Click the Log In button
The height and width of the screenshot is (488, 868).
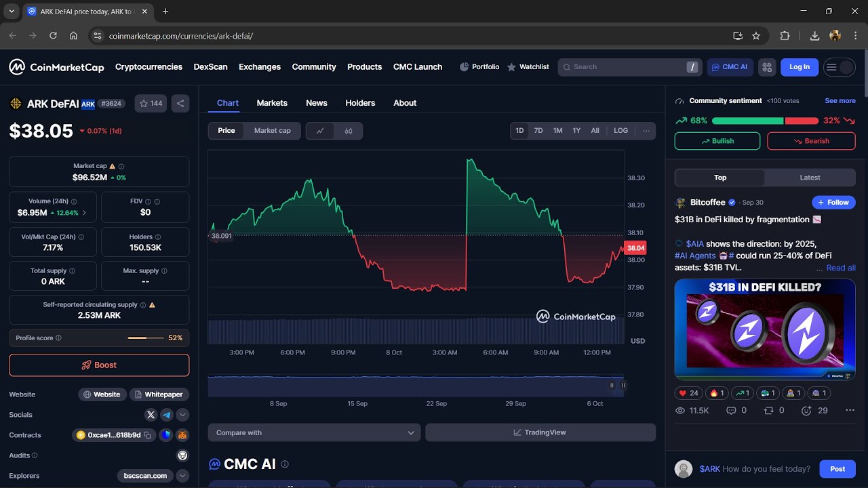click(x=800, y=67)
